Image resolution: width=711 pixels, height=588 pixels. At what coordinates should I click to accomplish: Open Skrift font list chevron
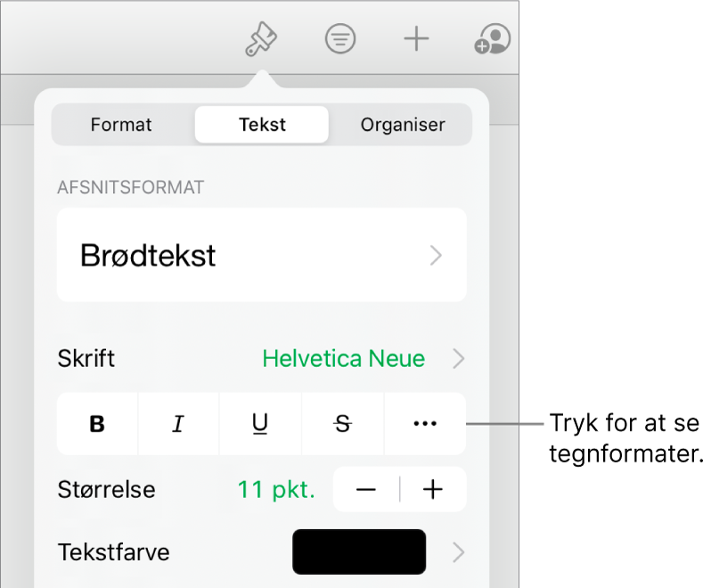pos(459,359)
